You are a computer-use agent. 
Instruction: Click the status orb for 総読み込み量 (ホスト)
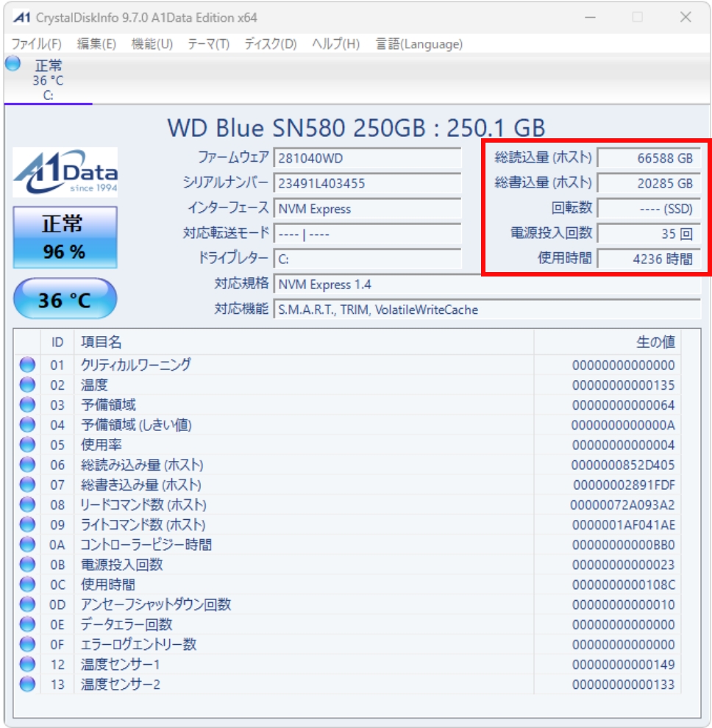tap(27, 465)
